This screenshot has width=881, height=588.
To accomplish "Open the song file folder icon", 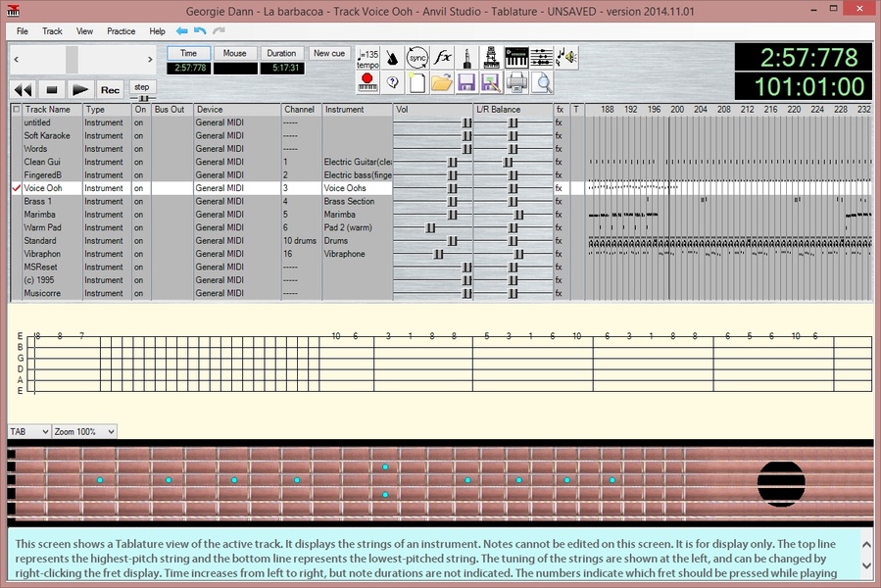I will [x=442, y=82].
